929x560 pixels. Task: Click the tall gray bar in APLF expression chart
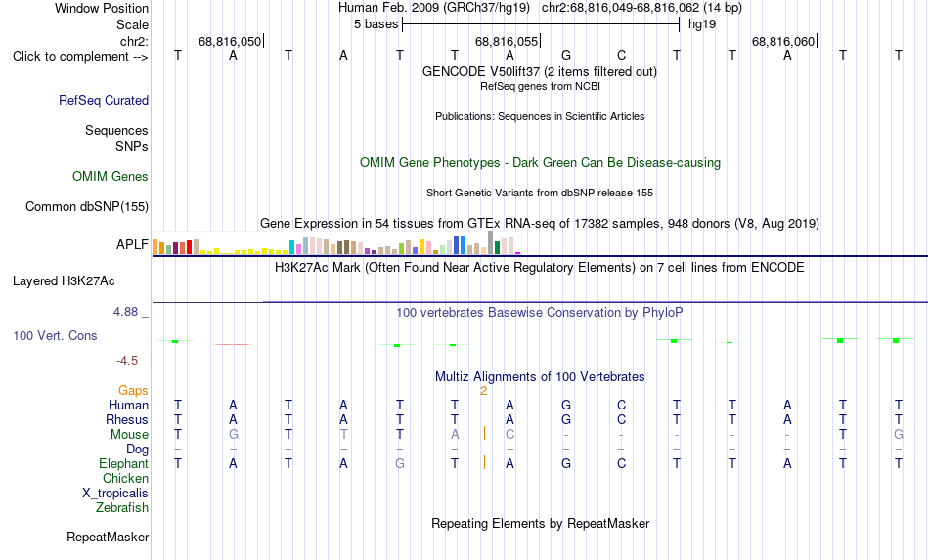(x=490, y=242)
